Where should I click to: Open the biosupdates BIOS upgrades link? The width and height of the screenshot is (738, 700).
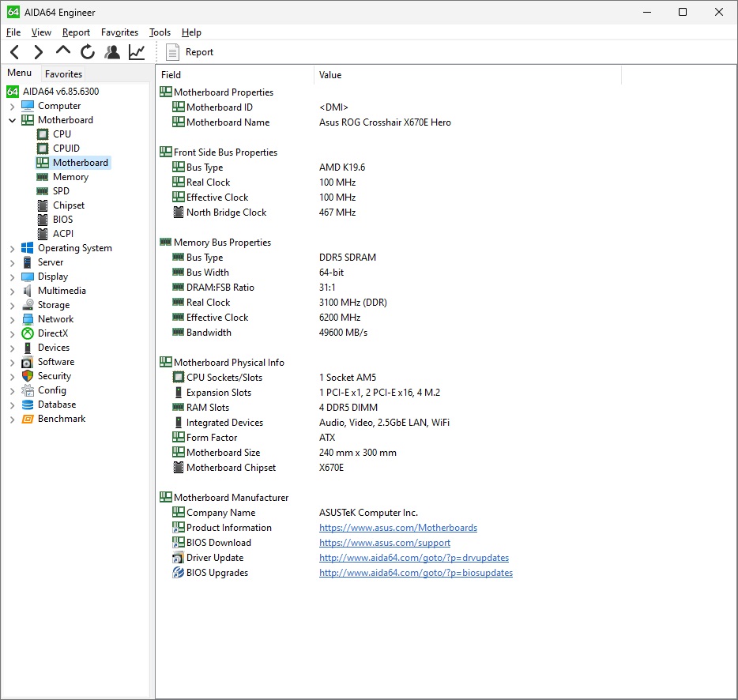click(416, 573)
